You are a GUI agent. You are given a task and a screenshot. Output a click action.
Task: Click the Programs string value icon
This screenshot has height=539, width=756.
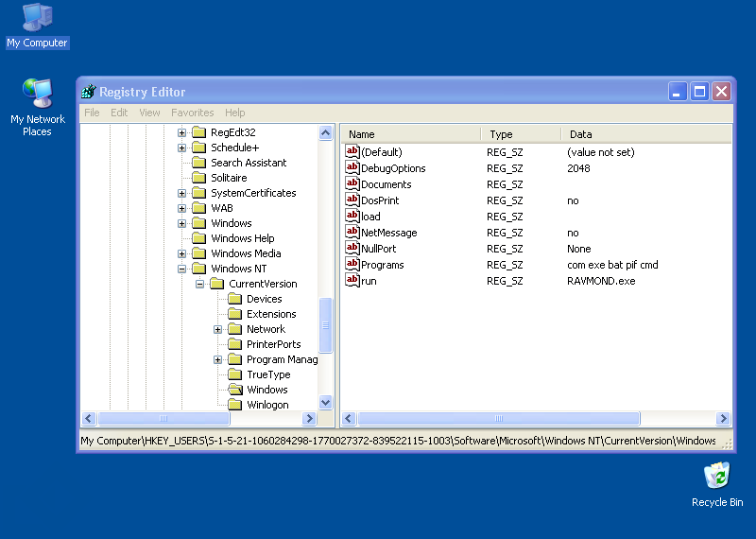point(352,264)
